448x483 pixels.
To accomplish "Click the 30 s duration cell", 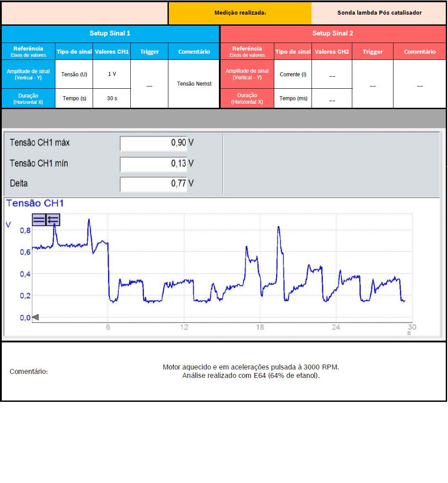I will click(112, 98).
